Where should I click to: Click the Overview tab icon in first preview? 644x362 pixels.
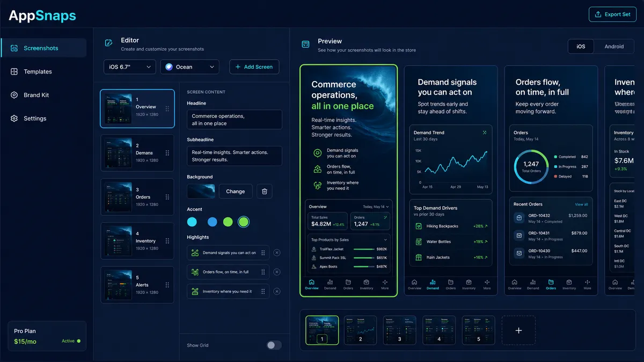point(312,282)
